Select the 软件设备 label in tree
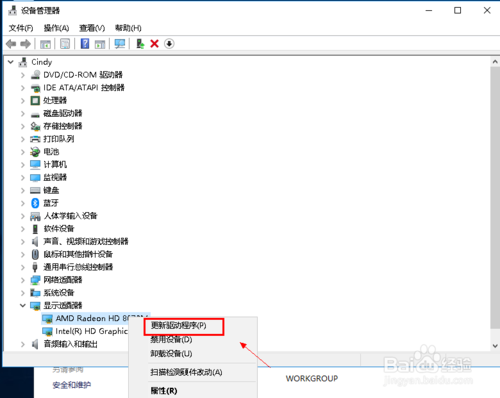500x398 pixels. pos(59,229)
